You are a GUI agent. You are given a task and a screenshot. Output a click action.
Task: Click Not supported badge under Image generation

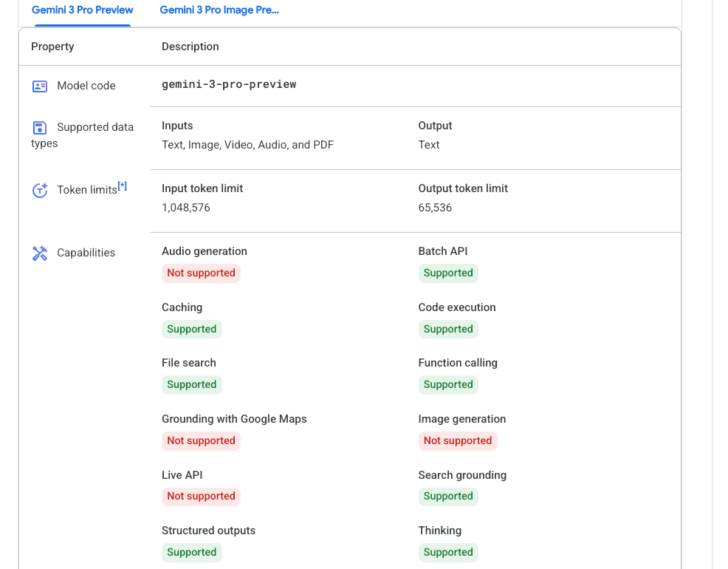[457, 441]
